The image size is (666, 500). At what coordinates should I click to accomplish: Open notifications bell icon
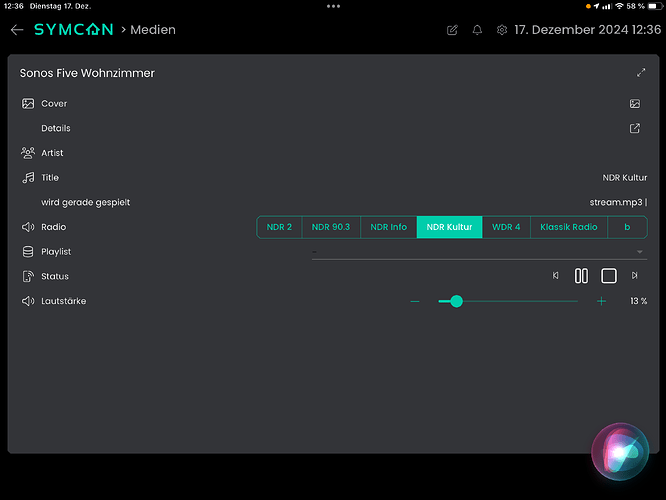(x=477, y=30)
